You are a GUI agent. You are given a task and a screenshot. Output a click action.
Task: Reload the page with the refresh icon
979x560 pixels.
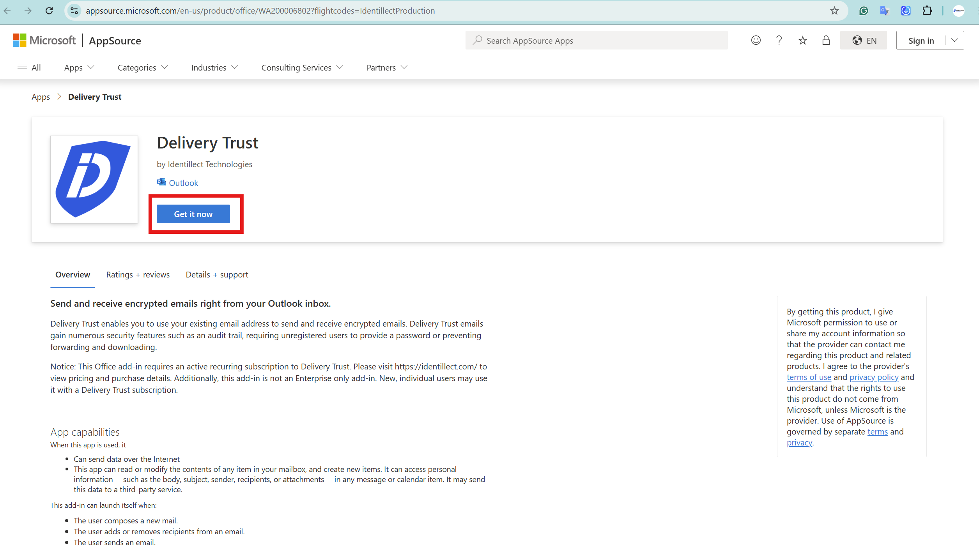(49, 11)
